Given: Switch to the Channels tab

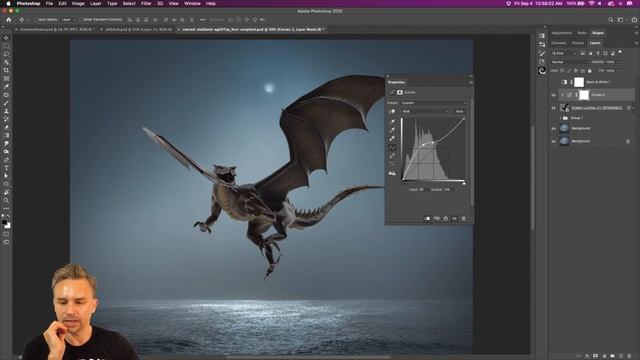Looking at the screenshot, I should click(x=559, y=43).
